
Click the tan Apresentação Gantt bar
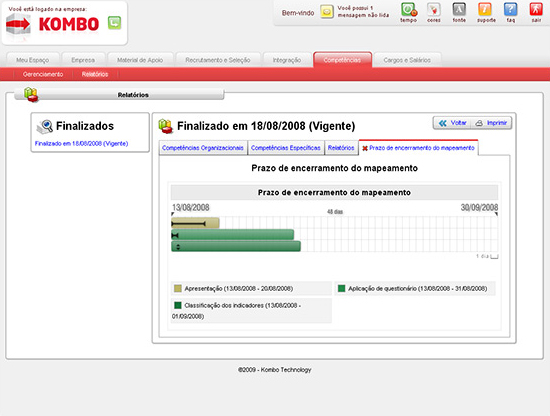coord(195,223)
